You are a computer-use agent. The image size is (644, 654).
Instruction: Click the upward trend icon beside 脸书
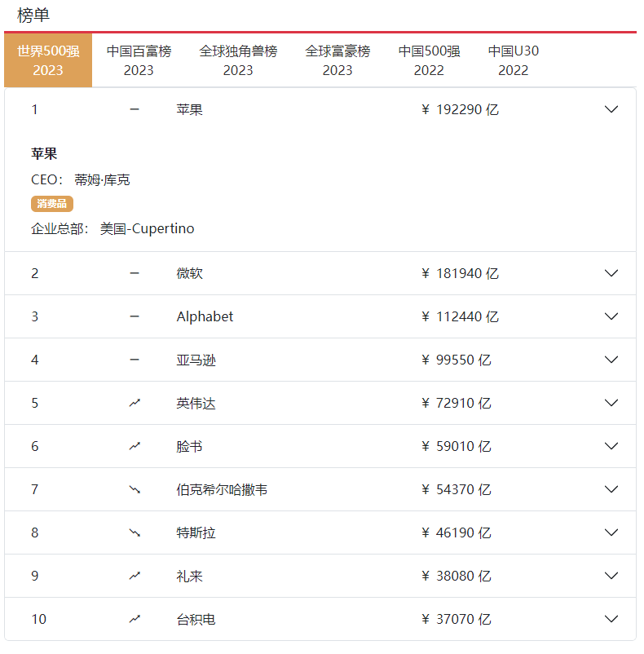(135, 446)
